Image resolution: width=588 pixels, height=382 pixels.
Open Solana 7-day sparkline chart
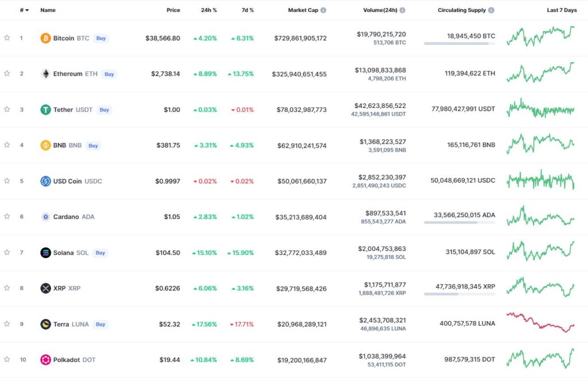tap(540, 251)
